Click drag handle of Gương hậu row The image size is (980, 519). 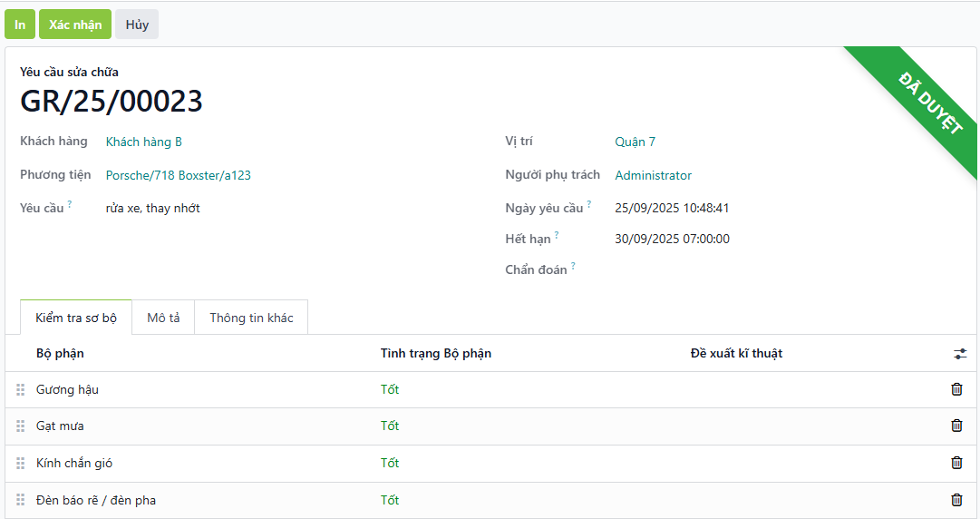21,390
